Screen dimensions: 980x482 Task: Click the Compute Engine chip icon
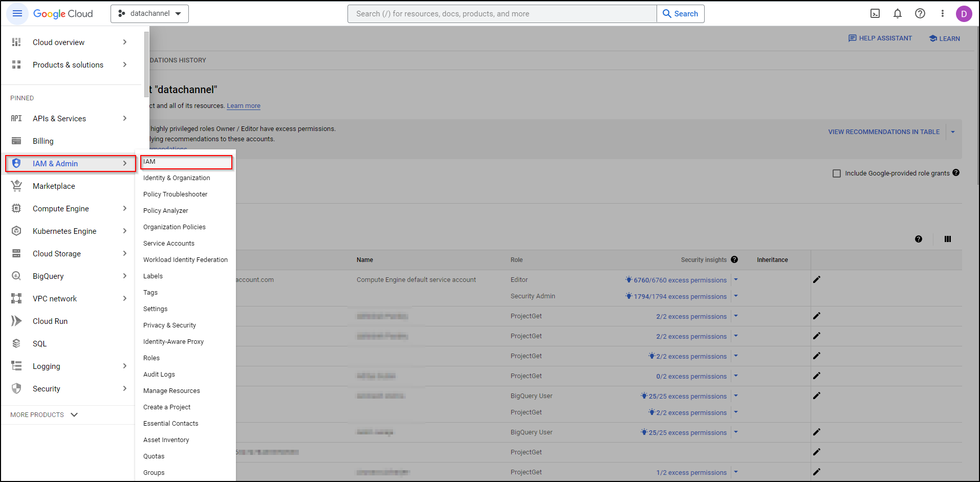[16, 208]
